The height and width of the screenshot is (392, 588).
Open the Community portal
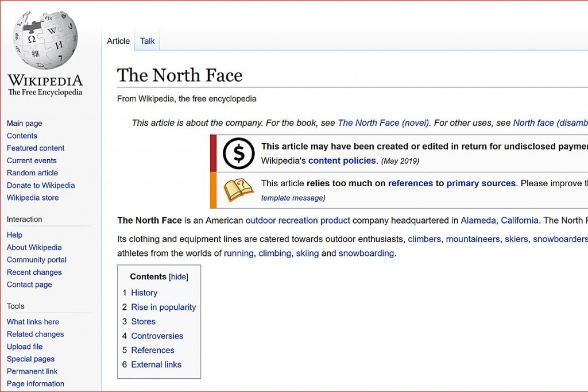pyautogui.click(x=36, y=259)
